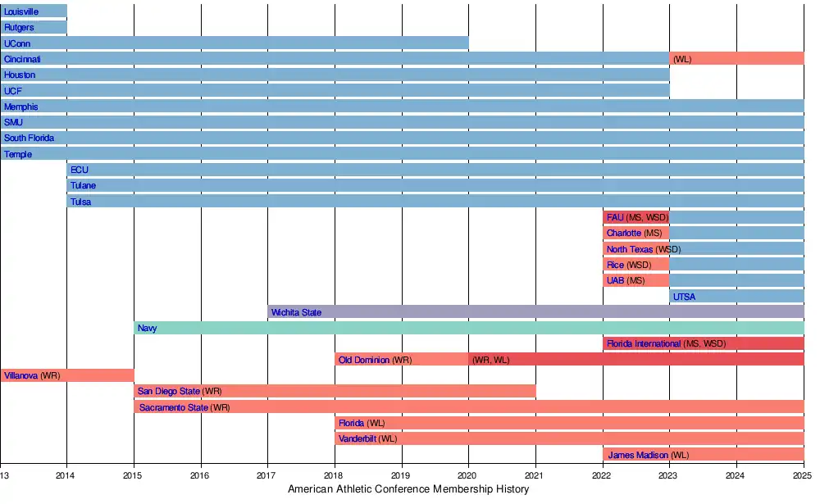Click the 2024 year label
820x504 pixels.
click(736, 476)
